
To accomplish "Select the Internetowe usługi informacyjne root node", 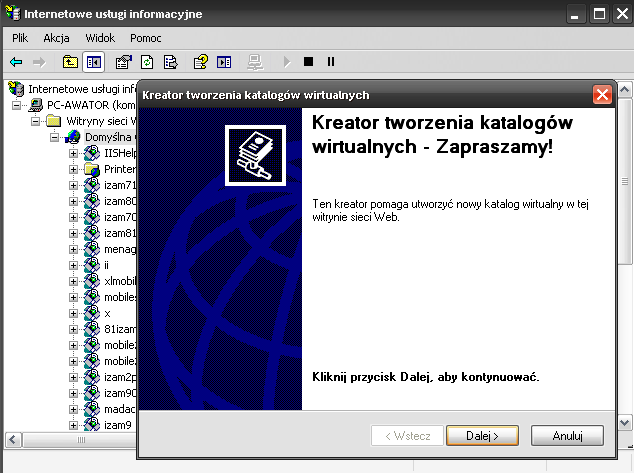I will [82, 89].
